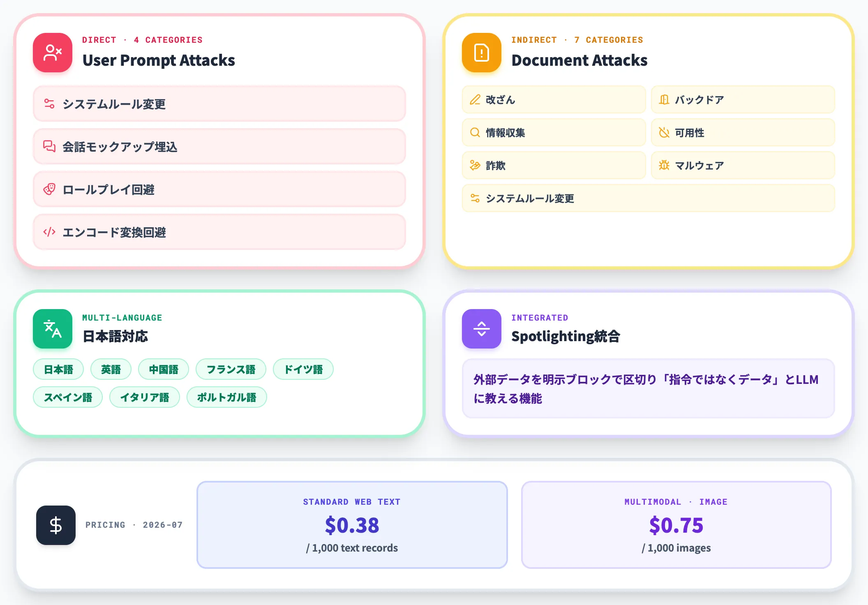Viewport: 868px width, 605px height.
Task: Click the dark dollar sign pricing icon
Action: pyautogui.click(x=56, y=525)
